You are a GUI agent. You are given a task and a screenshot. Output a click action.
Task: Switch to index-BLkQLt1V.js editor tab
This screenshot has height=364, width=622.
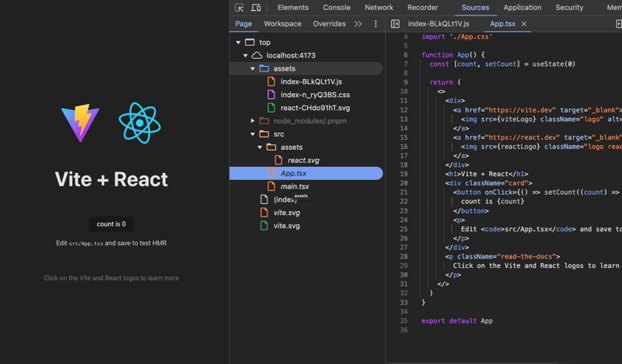tap(438, 24)
